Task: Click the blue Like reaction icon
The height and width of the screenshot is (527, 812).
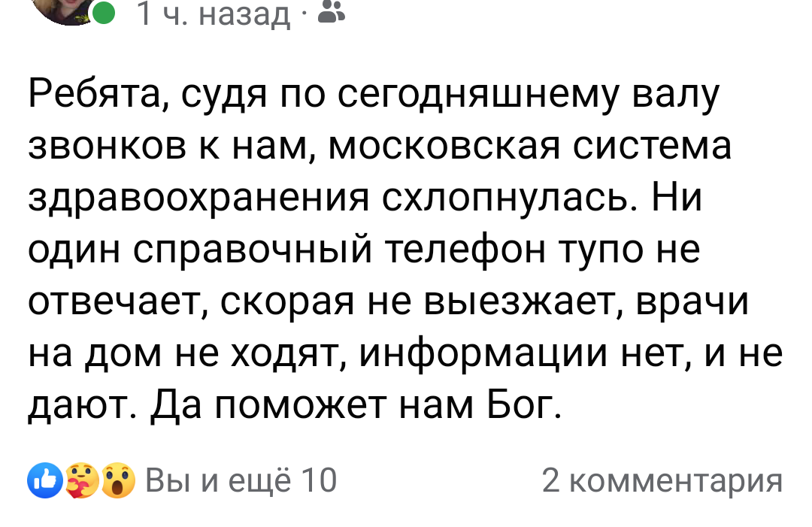Action: 44,480
